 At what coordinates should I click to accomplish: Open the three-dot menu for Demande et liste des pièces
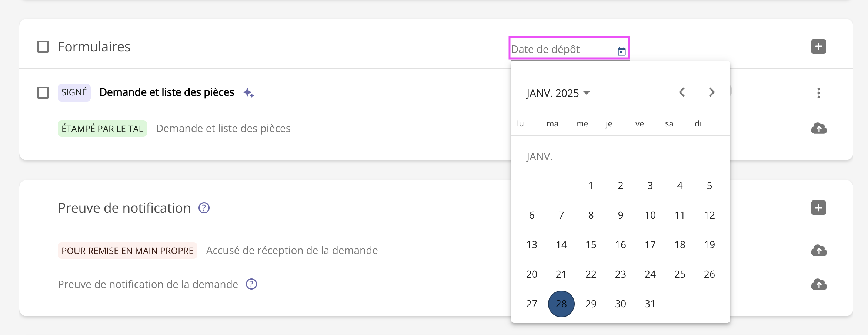819,93
